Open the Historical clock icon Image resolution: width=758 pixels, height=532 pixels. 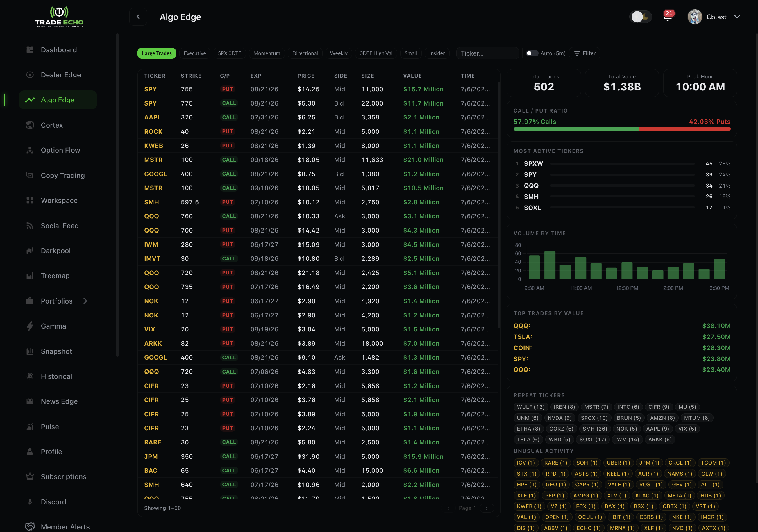coord(30,376)
